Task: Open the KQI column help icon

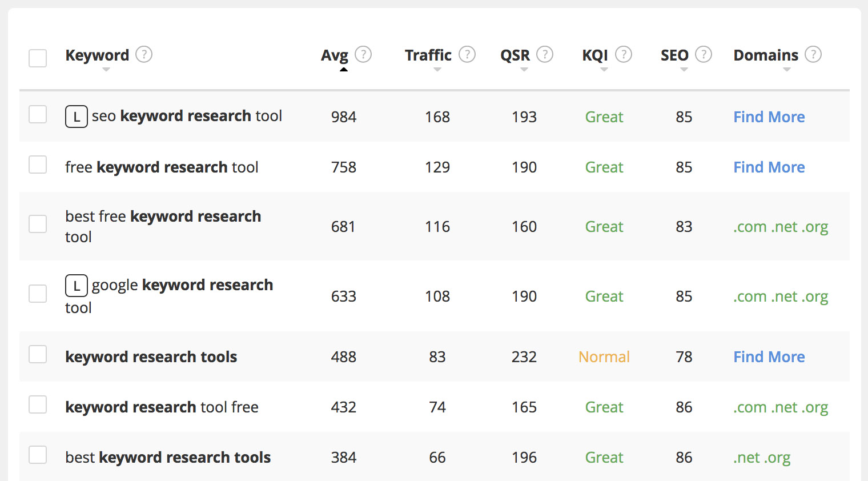Action: pyautogui.click(x=624, y=54)
